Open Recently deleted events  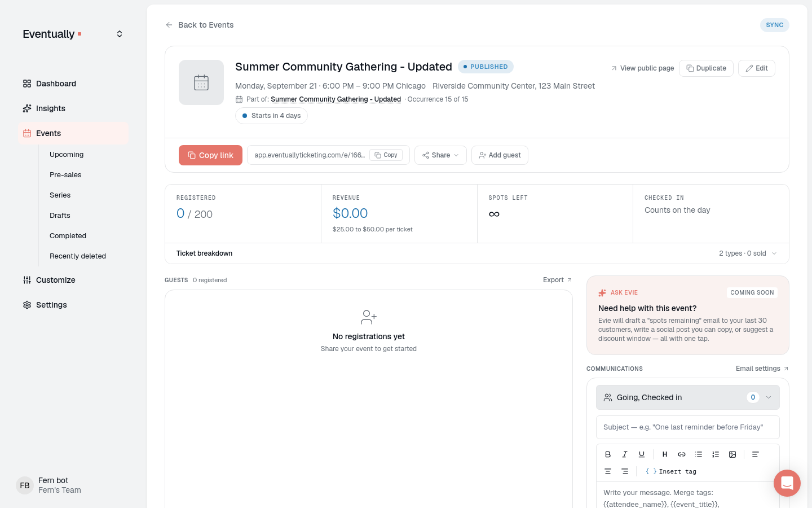[78, 256]
